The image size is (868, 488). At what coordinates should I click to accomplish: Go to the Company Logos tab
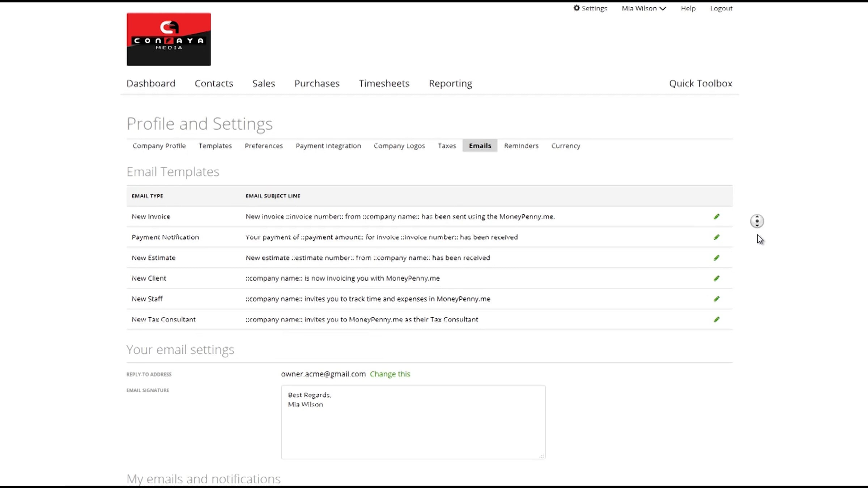(399, 146)
